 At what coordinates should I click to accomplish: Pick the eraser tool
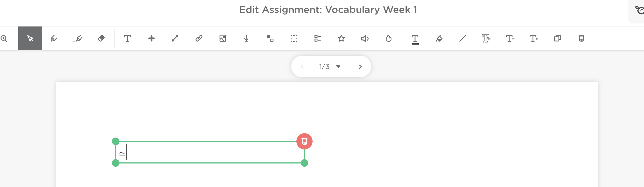point(101,38)
